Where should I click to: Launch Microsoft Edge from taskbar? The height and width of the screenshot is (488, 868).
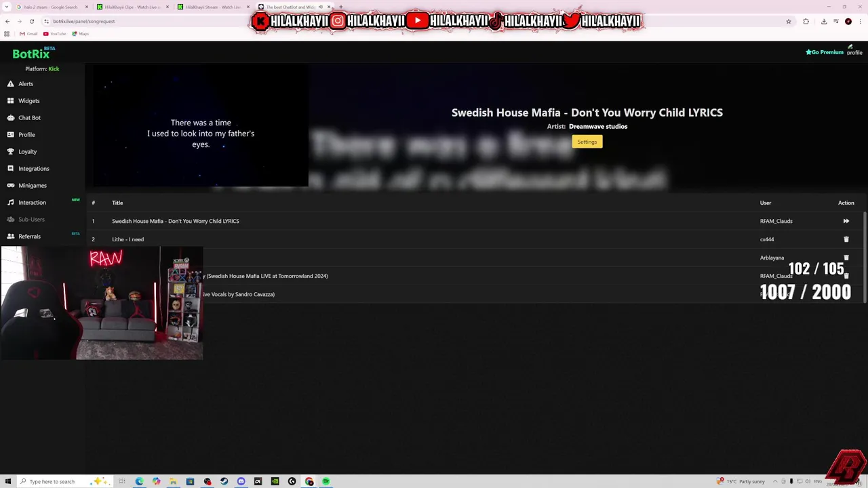(139, 481)
